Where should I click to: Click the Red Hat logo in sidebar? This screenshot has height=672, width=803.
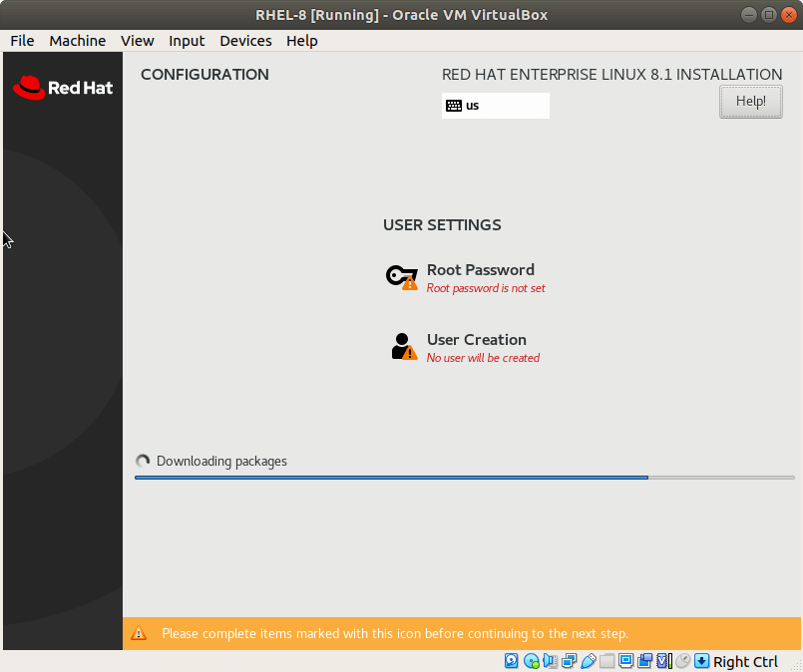pyautogui.click(x=63, y=88)
